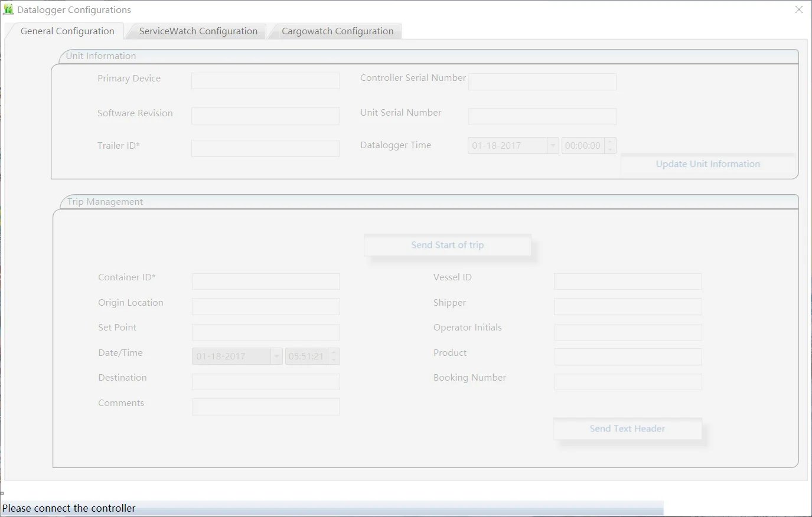Click the Send Start of trip button

[x=447, y=245]
